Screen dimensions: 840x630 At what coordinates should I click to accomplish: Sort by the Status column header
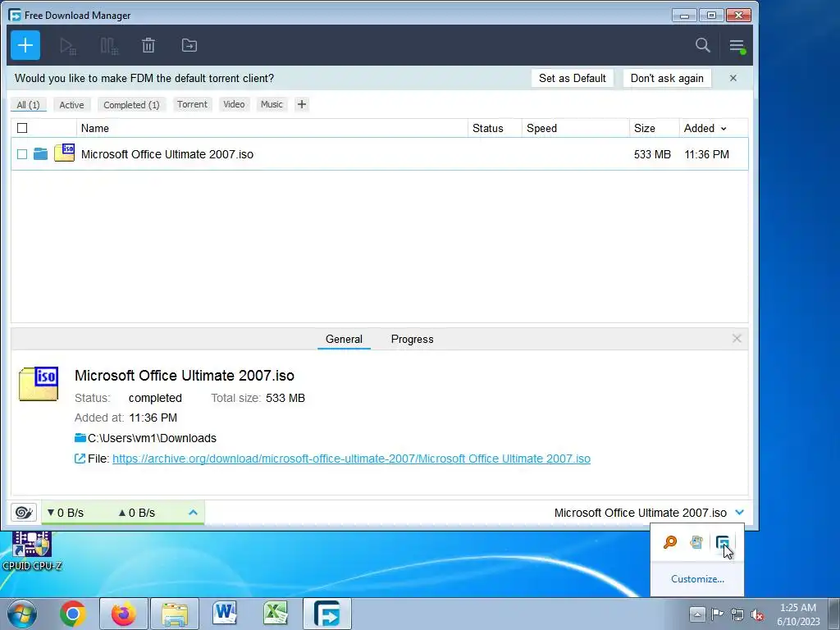(487, 128)
